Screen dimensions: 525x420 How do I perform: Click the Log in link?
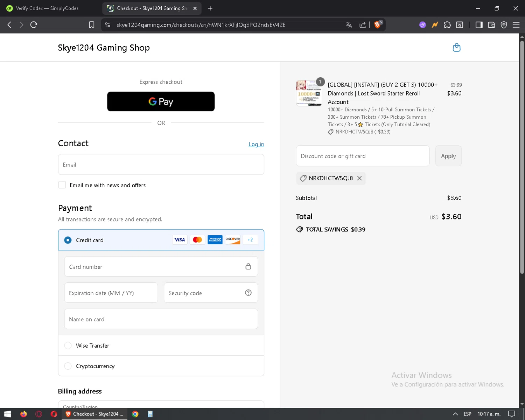pos(256,144)
